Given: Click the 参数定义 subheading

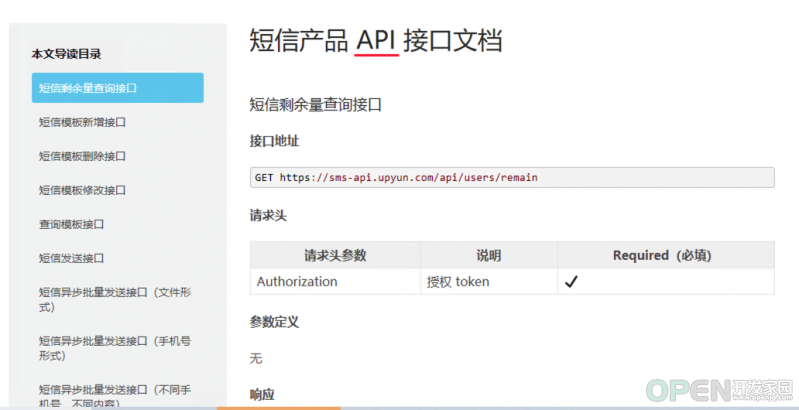Looking at the screenshot, I should pos(274,322).
